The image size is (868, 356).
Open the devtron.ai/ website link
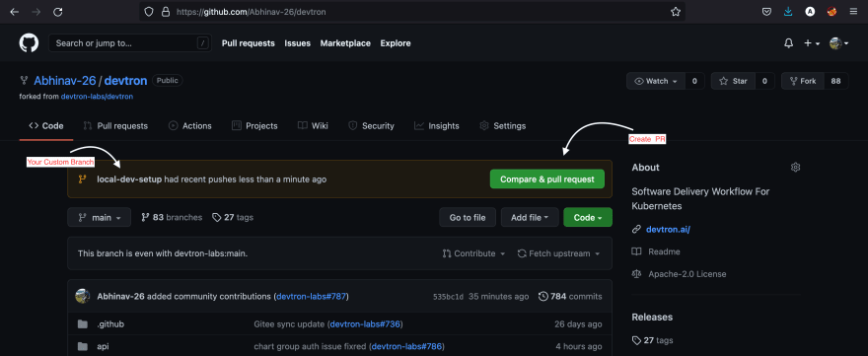(668, 230)
